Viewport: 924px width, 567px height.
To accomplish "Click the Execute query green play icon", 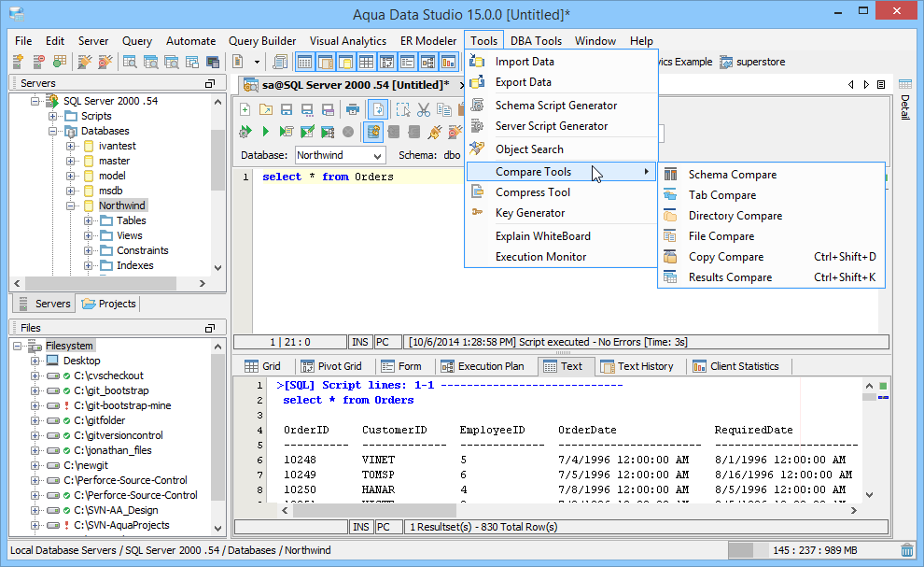I will 266,132.
